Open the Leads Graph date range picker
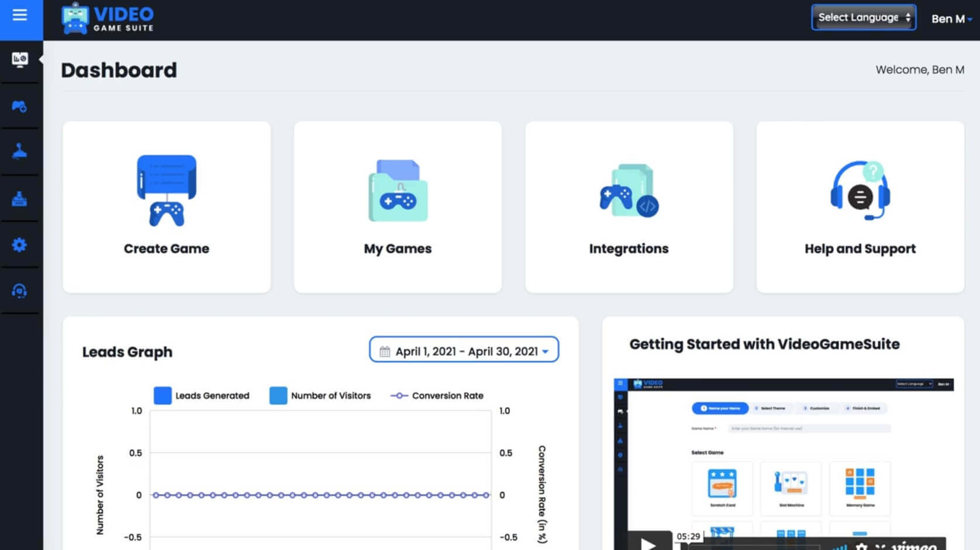 pyautogui.click(x=464, y=351)
